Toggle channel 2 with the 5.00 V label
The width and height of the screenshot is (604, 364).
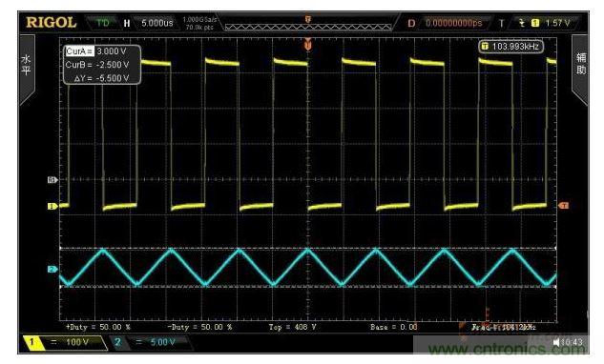click(x=150, y=342)
